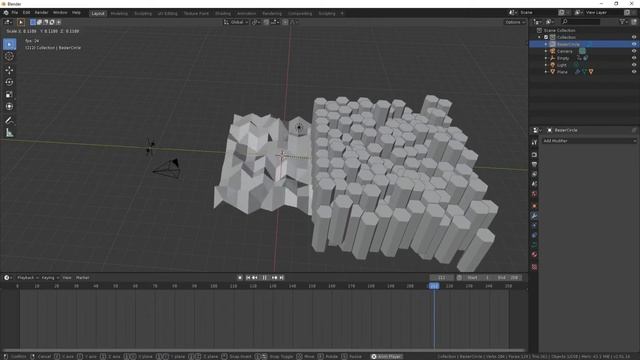Viewport: 640px width, 360px height.
Task: Open the View Layer properties tab
Action: point(534,174)
